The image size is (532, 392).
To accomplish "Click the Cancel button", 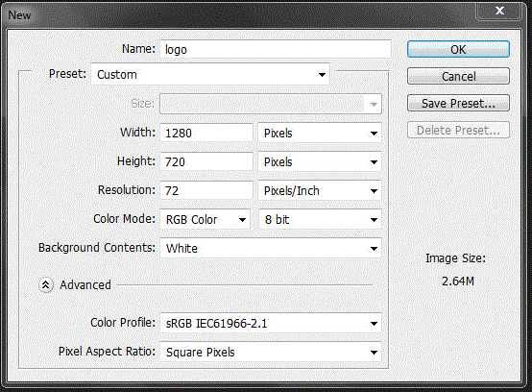I will pos(458,76).
